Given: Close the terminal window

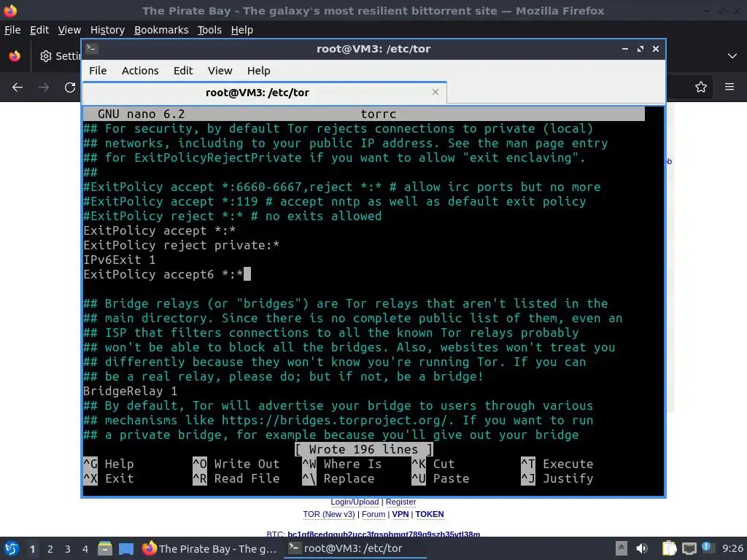Looking at the screenshot, I should pyautogui.click(x=656, y=49).
